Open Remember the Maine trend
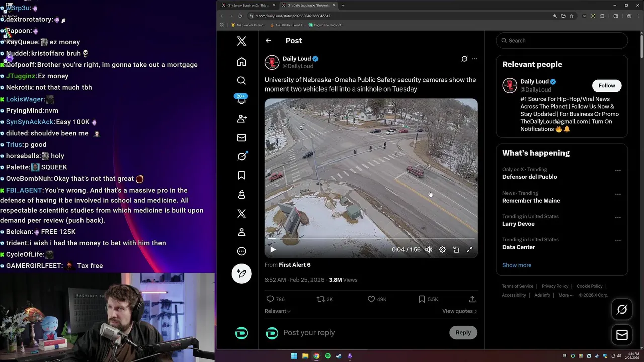This screenshot has width=644, height=362. point(531,201)
